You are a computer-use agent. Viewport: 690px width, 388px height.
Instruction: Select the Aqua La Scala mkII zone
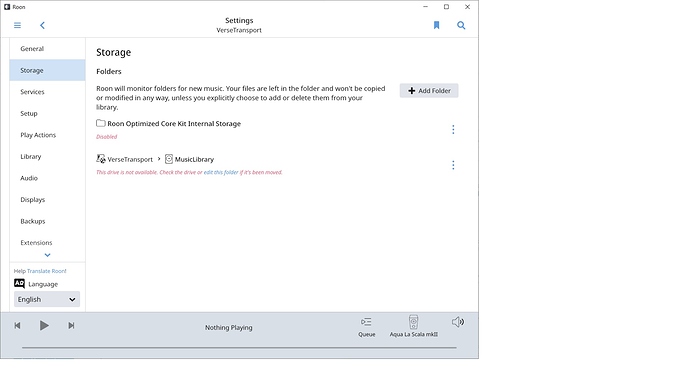(x=414, y=326)
